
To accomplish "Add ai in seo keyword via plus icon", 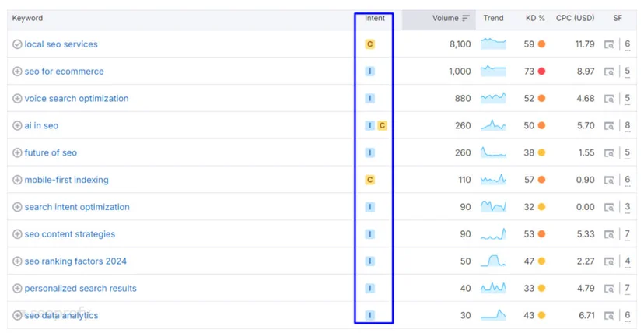I will click(x=17, y=125).
